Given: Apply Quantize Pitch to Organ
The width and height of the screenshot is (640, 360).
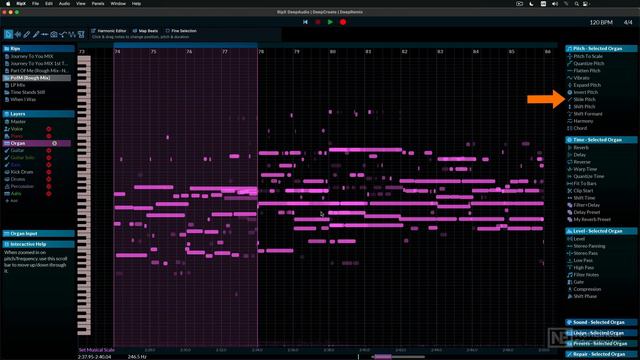Looking at the screenshot, I should point(589,64).
